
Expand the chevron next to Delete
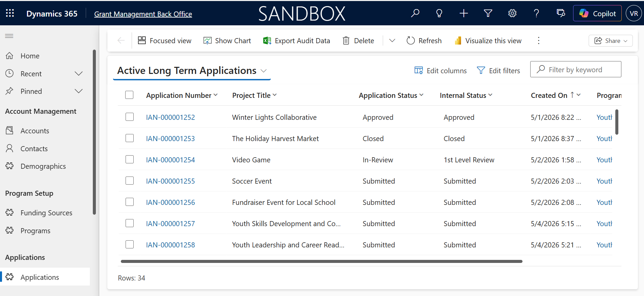(392, 41)
